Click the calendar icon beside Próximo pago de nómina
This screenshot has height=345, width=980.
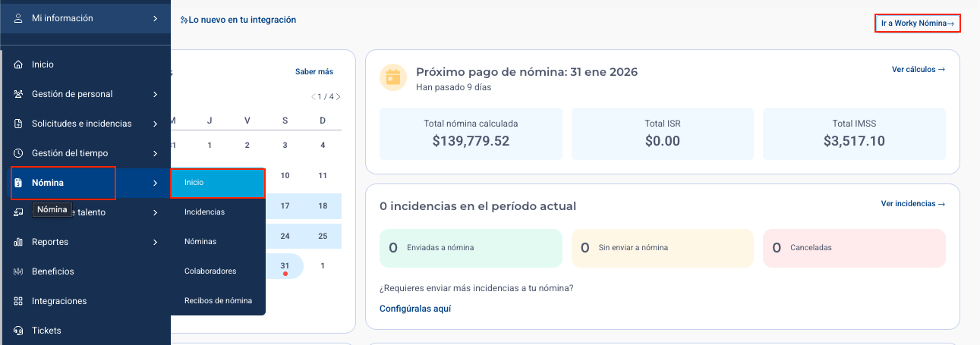click(393, 77)
